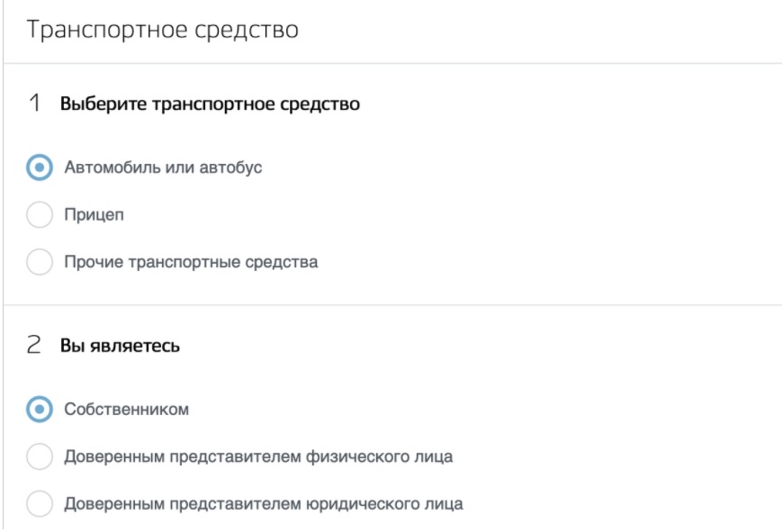Click the "Прочие транспортные средства" label text
The width and height of the screenshot is (783, 532).
(x=191, y=264)
